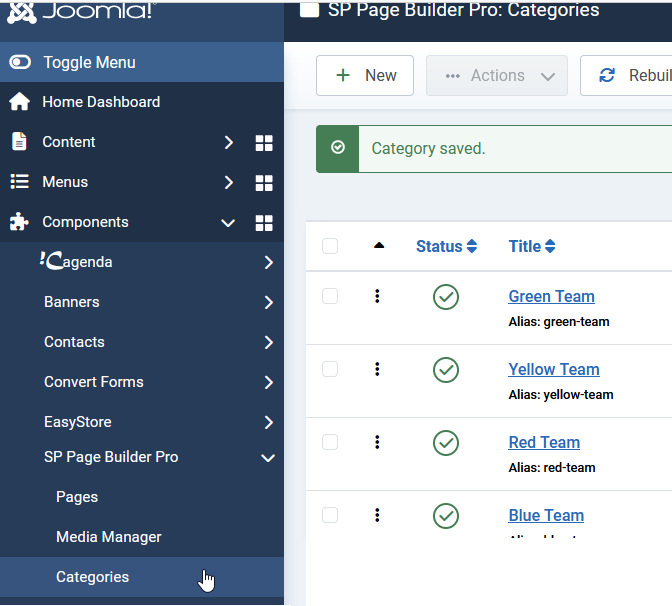This screenshot has height=606, width=672.
Task: Open the EasyStore component
Action: point(78,422)
